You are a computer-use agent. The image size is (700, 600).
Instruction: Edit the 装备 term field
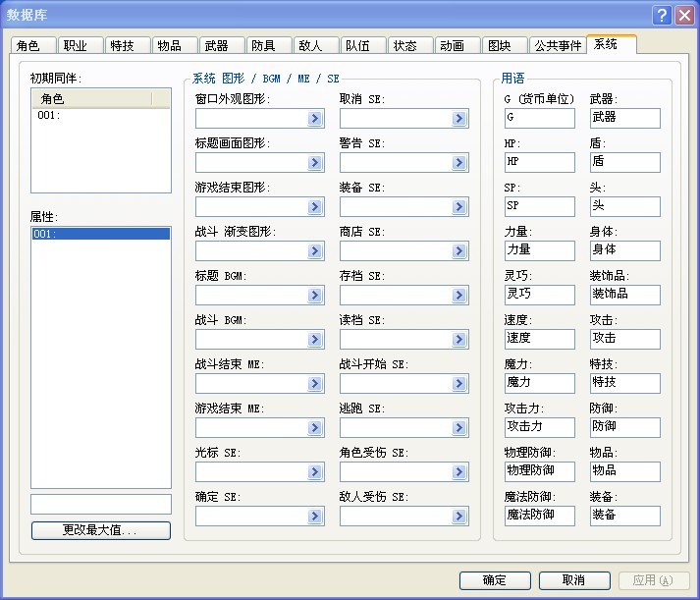point(625,517)
